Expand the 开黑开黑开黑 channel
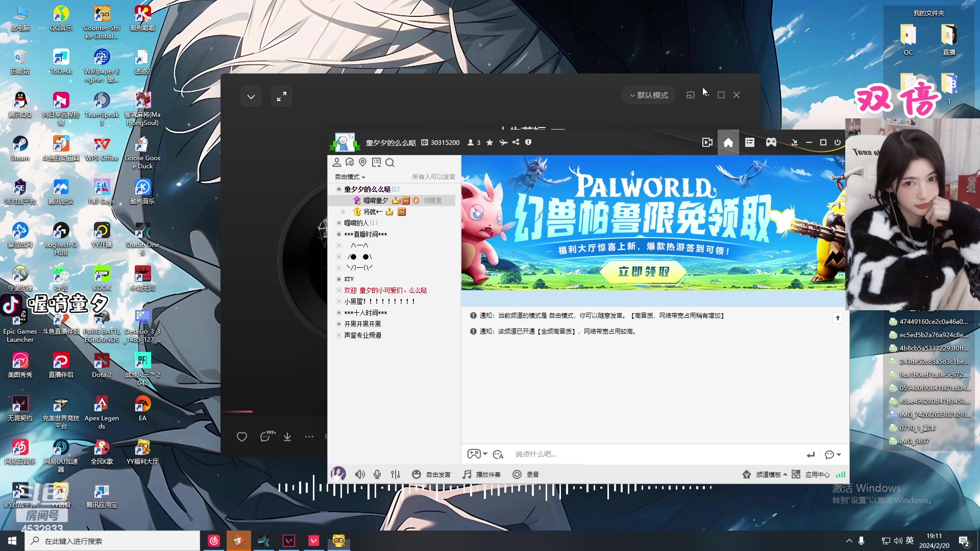 click(339, 324)
